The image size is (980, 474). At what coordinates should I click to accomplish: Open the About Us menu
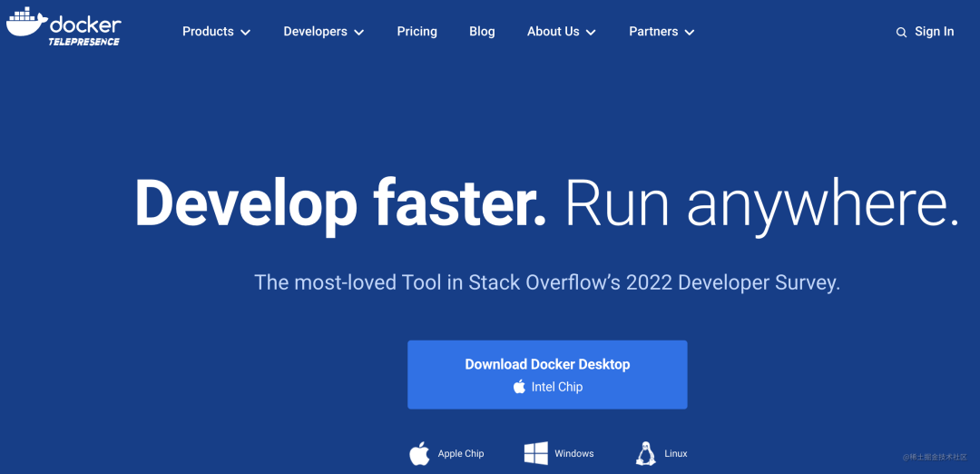tap(562, 31)
